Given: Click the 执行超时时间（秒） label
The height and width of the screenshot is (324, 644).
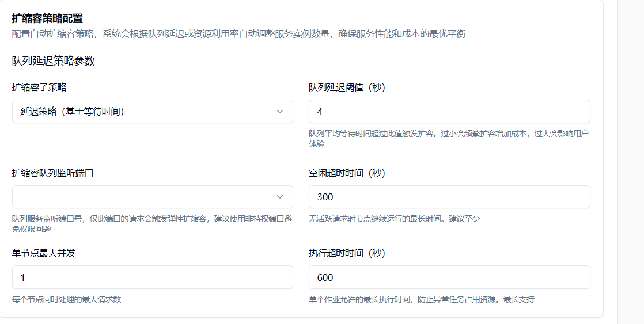Looking at the screenshot, I should coord(347,253).
